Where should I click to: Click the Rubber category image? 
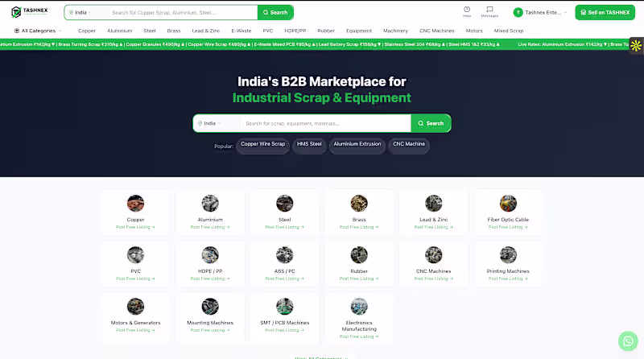pyautogui.click(x=359, y=255)
